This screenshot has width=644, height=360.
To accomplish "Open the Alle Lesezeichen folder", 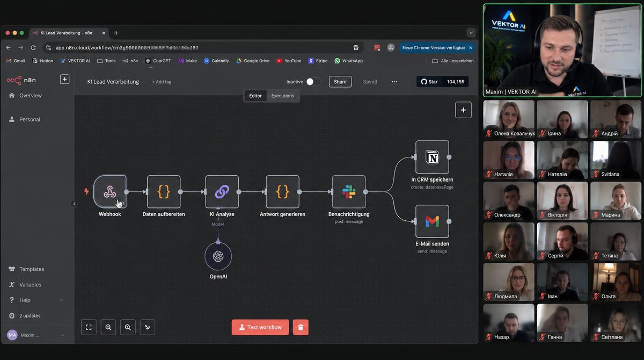I will (x=453, y=61).
